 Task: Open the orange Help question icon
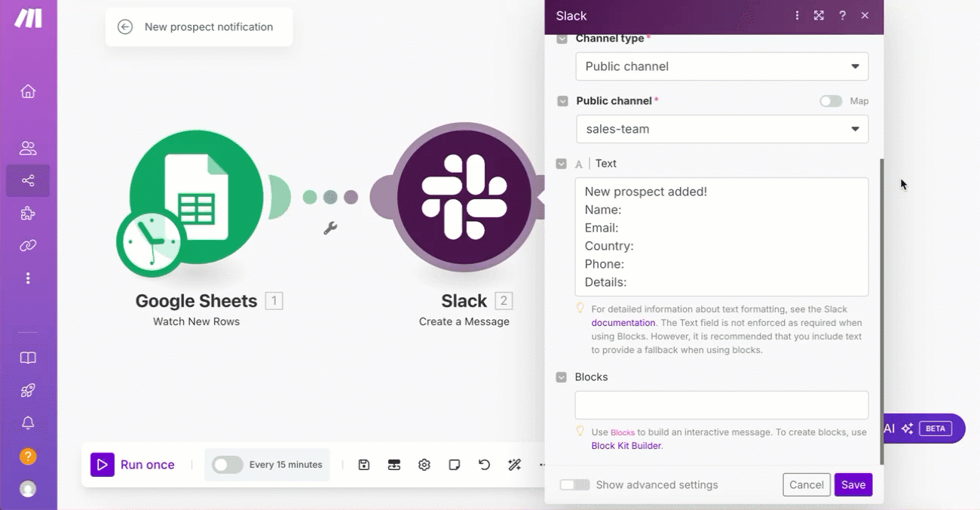tap(28, 456)
